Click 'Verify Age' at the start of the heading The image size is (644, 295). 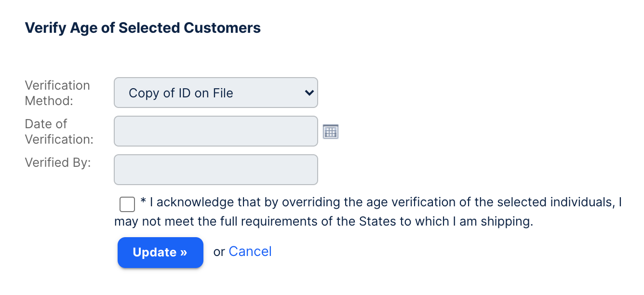pos(54,28)
